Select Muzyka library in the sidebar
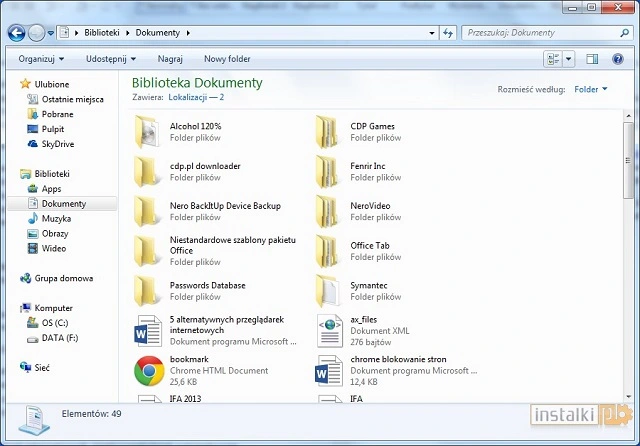 (x=56, y=218)
